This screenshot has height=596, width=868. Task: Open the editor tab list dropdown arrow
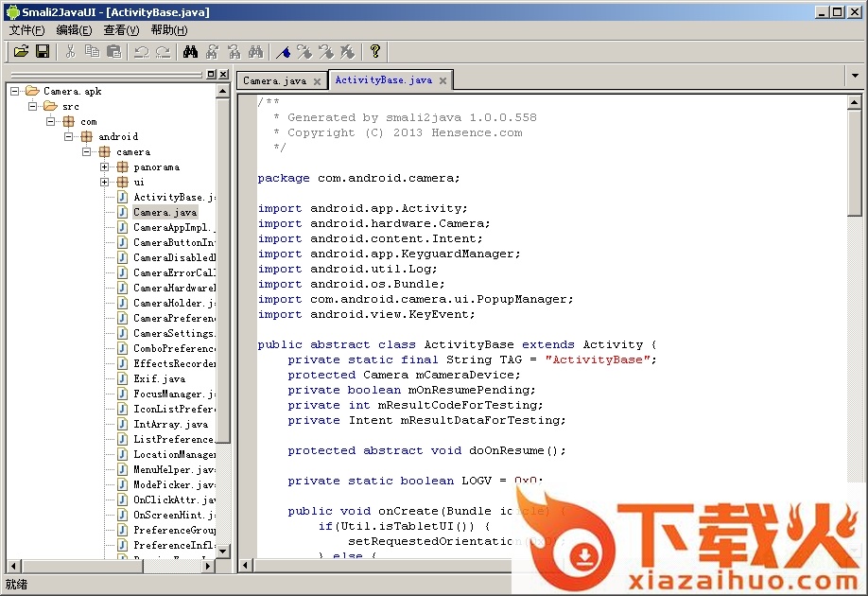tap(855, 75)
